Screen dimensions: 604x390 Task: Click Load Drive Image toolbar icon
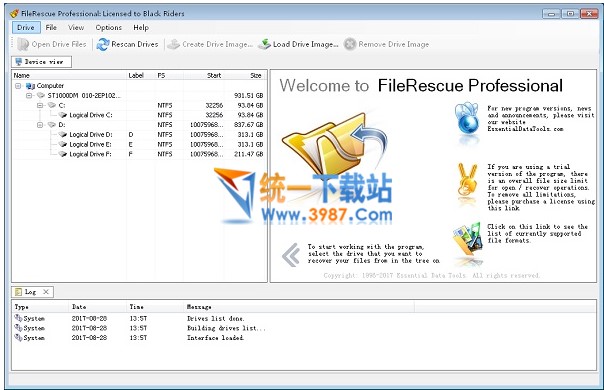pos(264,44)
